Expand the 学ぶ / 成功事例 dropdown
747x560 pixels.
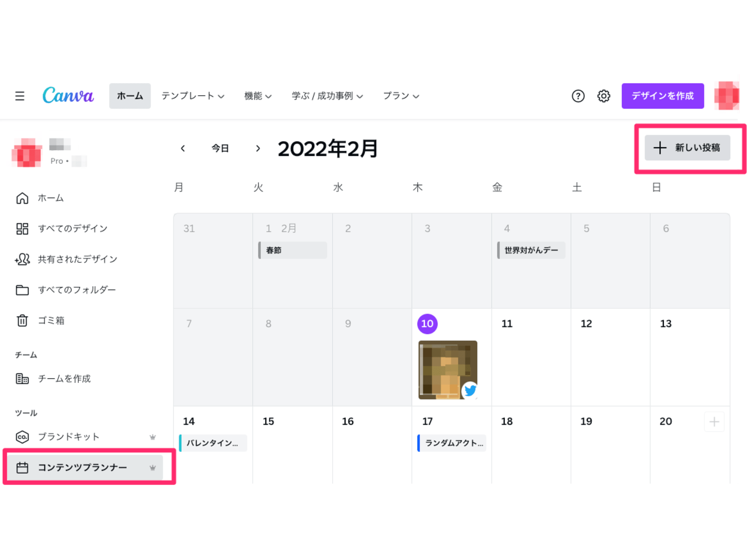(x=327, y=96)
